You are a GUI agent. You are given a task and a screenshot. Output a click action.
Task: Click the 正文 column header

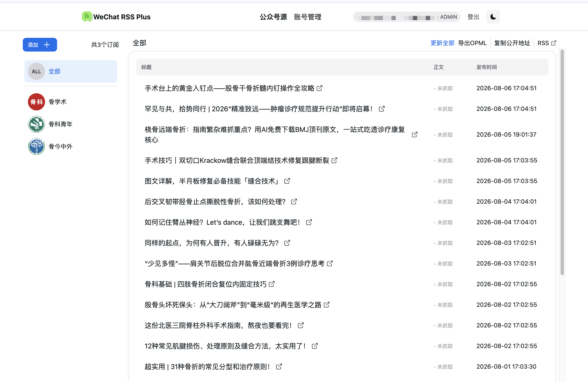coord(438,67)
